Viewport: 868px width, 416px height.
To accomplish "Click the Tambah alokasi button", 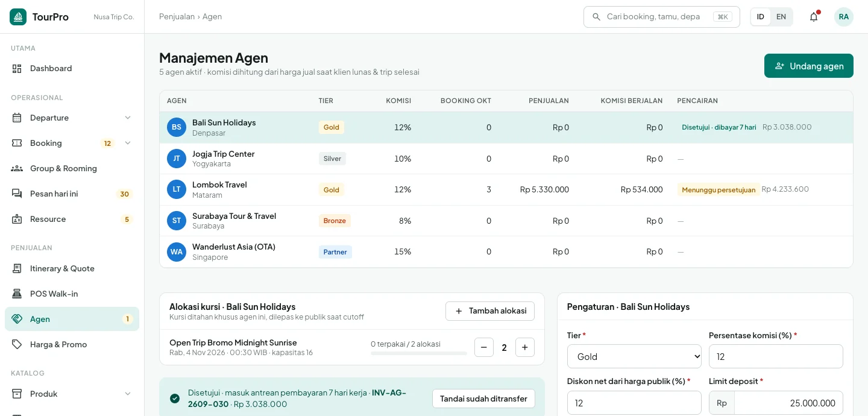I will tap(490, 311).
